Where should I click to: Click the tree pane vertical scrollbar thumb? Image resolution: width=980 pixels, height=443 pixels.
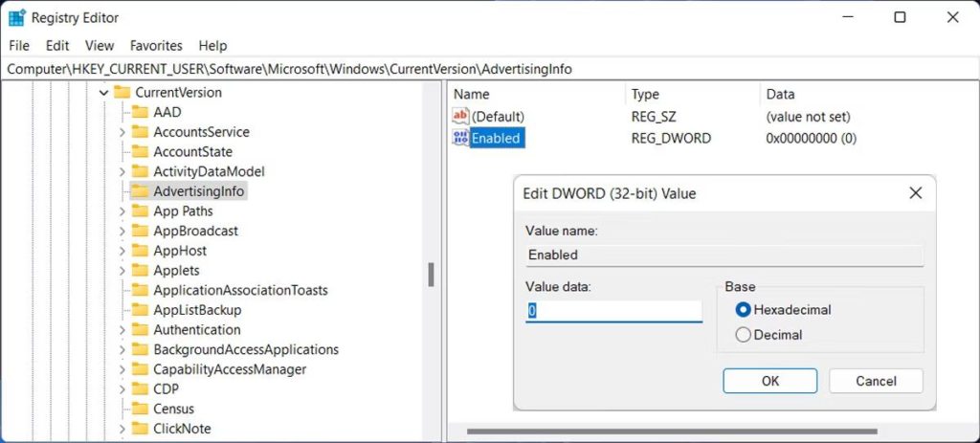click(x=432, y=274)
